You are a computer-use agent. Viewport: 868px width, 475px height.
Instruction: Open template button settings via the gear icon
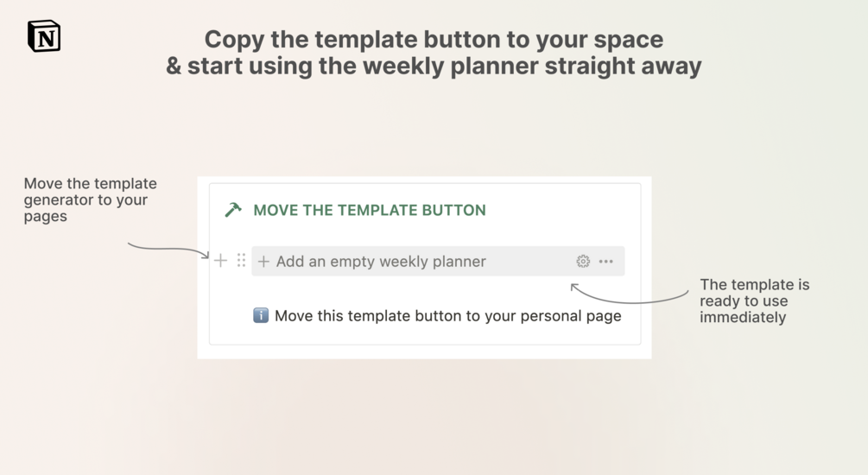[x=583, y=261]
